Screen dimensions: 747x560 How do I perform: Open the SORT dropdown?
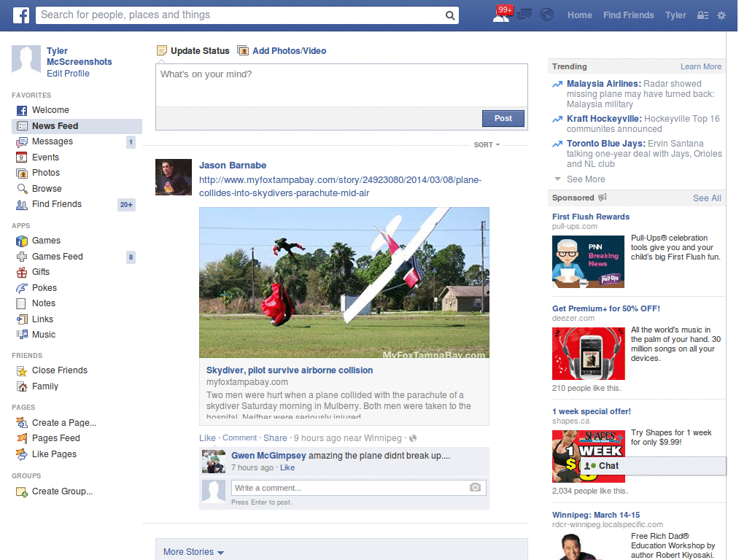coord(487,145)
